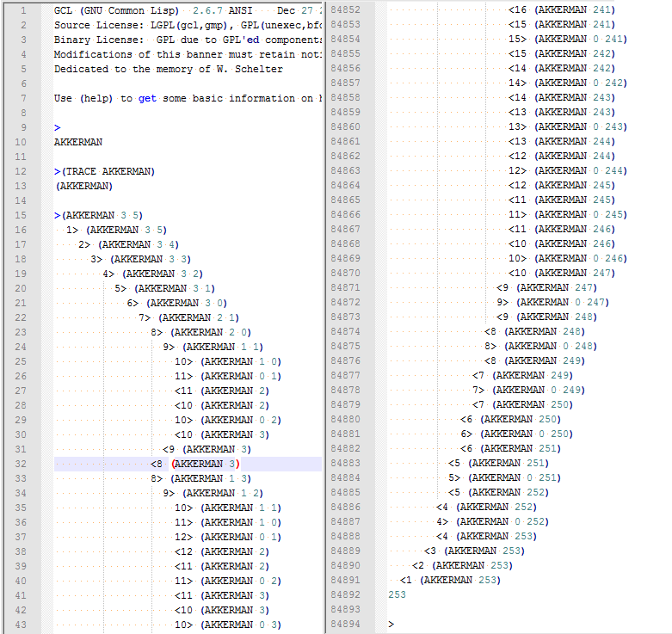
Task: Click the blue 'get' keyword on line 7
Action: click(x=147, y=98)
